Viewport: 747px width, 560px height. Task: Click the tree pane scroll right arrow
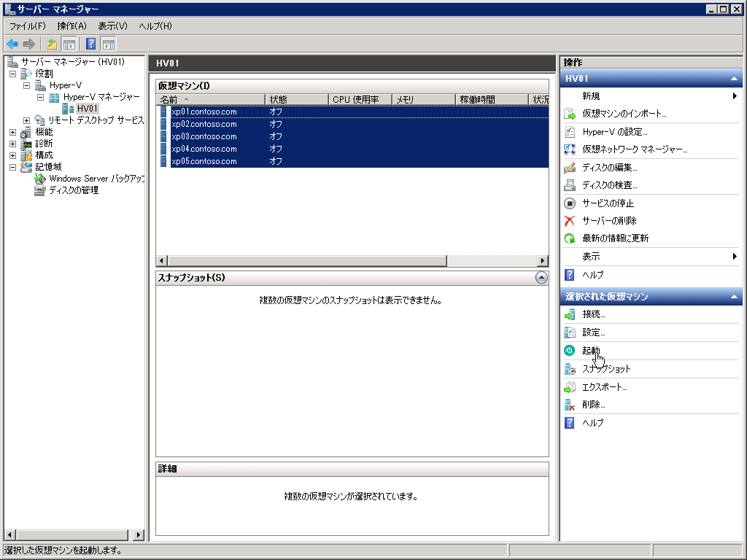tap(138, 534)
